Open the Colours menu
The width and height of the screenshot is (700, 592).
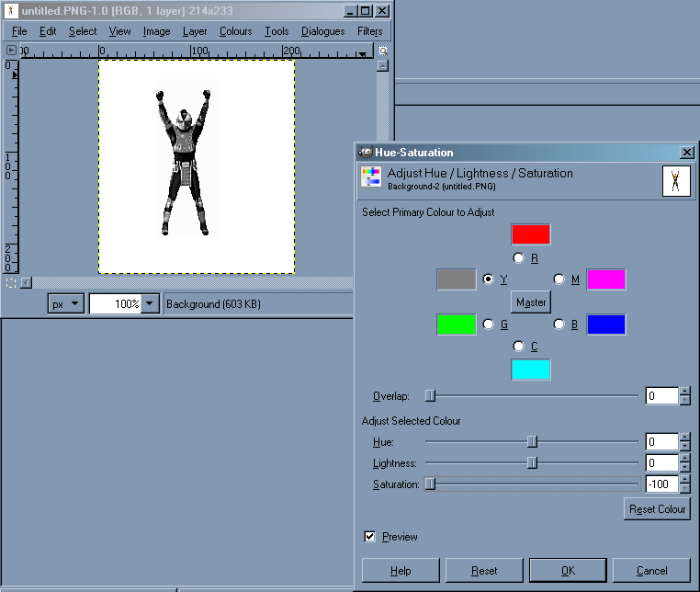235,31
